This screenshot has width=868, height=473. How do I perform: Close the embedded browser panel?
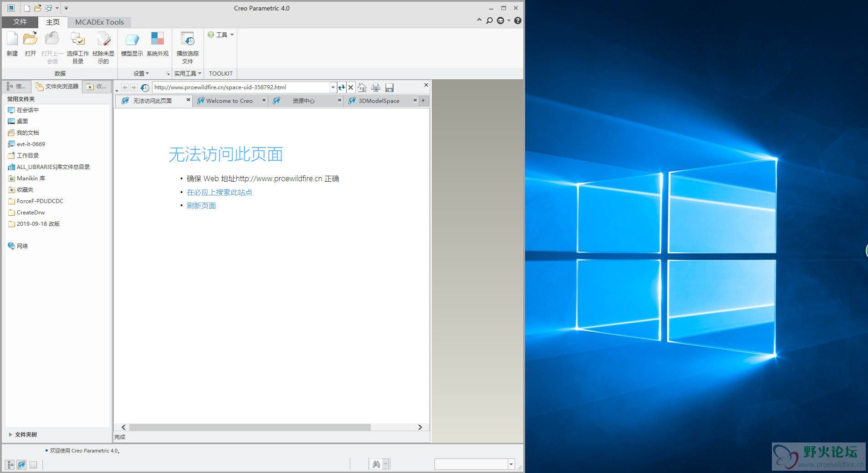[426, 85]
